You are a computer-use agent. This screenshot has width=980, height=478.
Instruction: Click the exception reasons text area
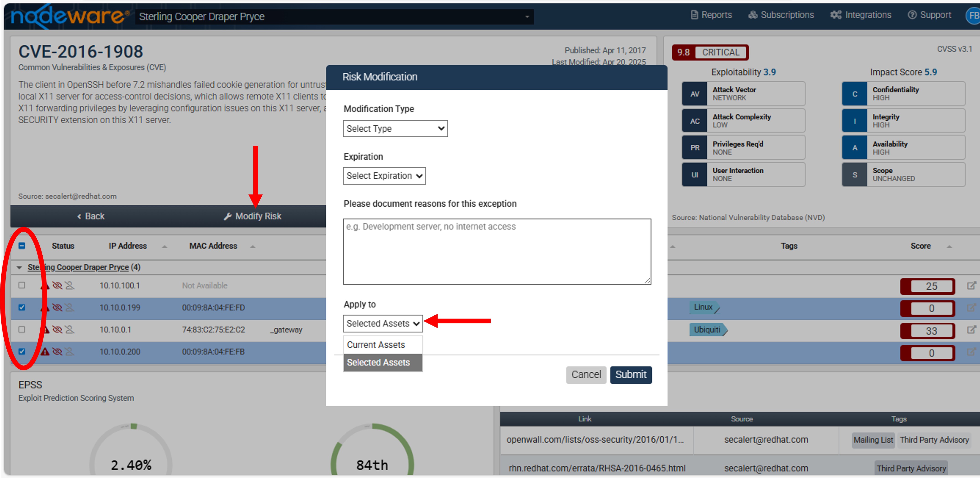tap(497, 251)
